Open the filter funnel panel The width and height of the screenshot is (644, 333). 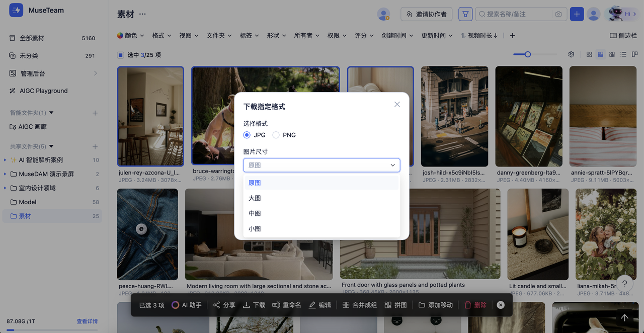coord(465,14)
